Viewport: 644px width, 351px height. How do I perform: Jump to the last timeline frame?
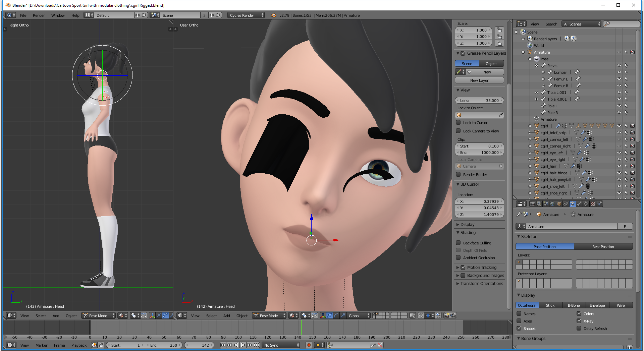[x=256, y=345]
